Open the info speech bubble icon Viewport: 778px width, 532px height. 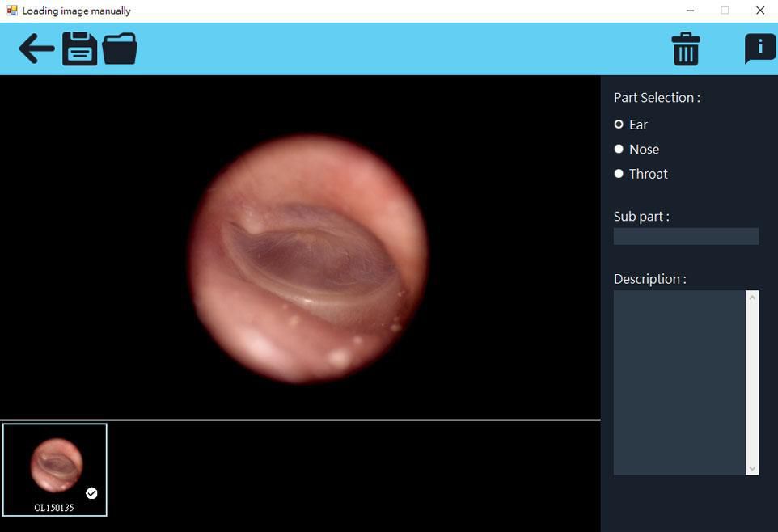tap(759, 49)
